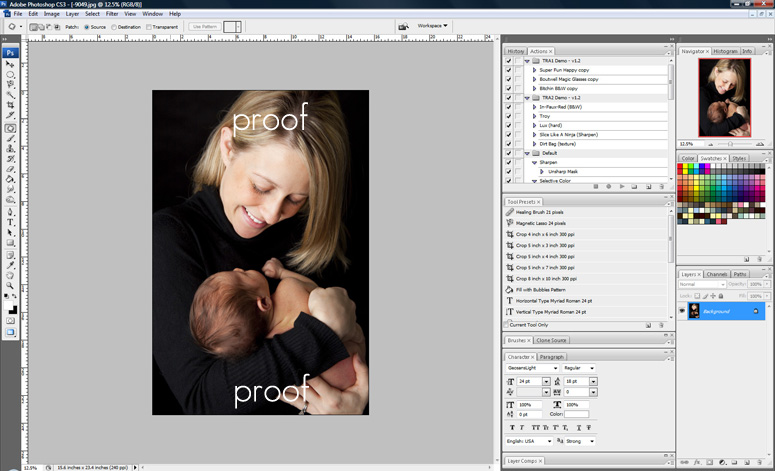Screen dimensions: 775x471
Task: Apply Underline style in Character panel
Action: (x=579, y=428)
